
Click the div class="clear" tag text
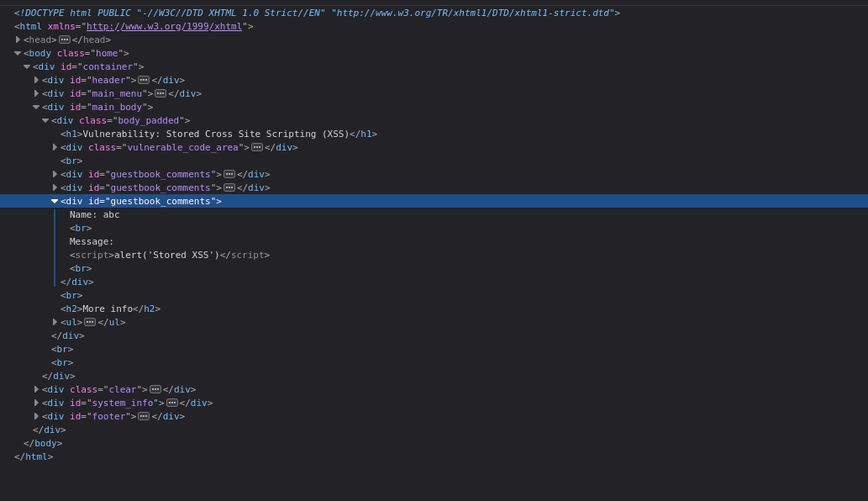95,389
